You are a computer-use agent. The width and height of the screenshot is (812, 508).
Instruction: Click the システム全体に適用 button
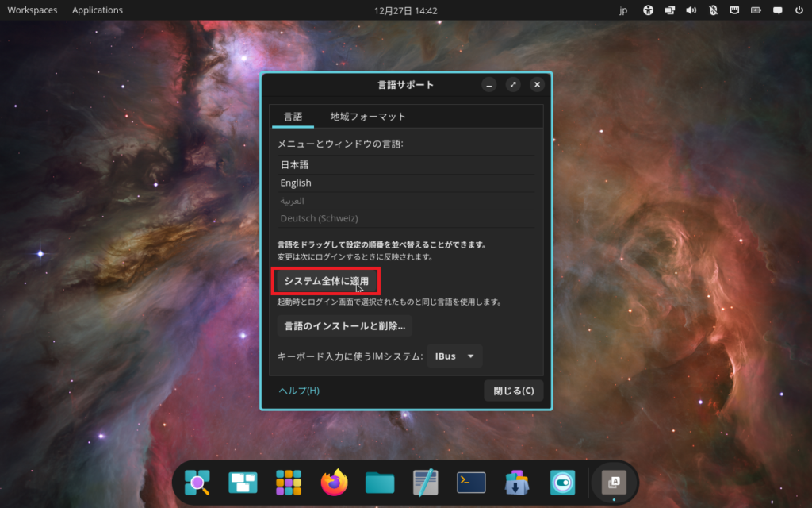326,281
